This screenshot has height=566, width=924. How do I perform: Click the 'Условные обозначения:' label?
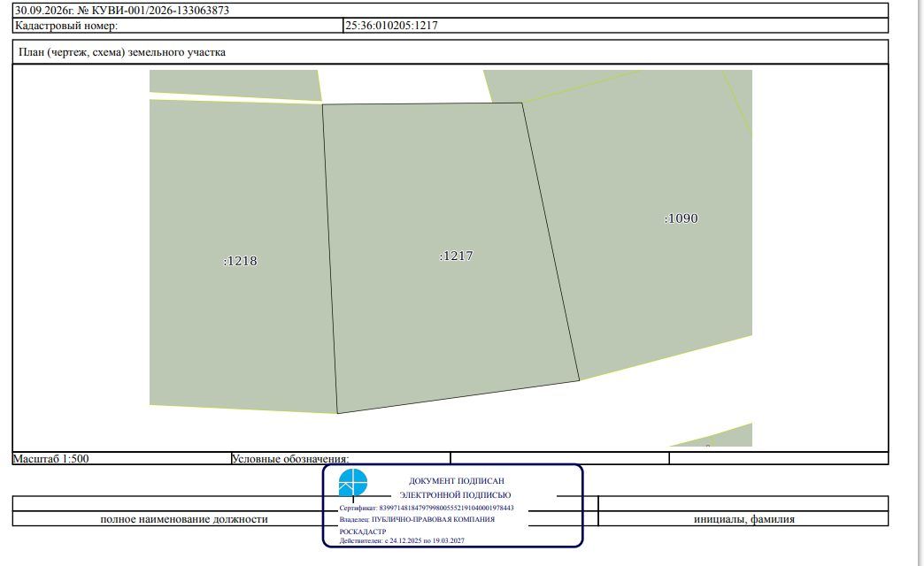coord(290,459)
